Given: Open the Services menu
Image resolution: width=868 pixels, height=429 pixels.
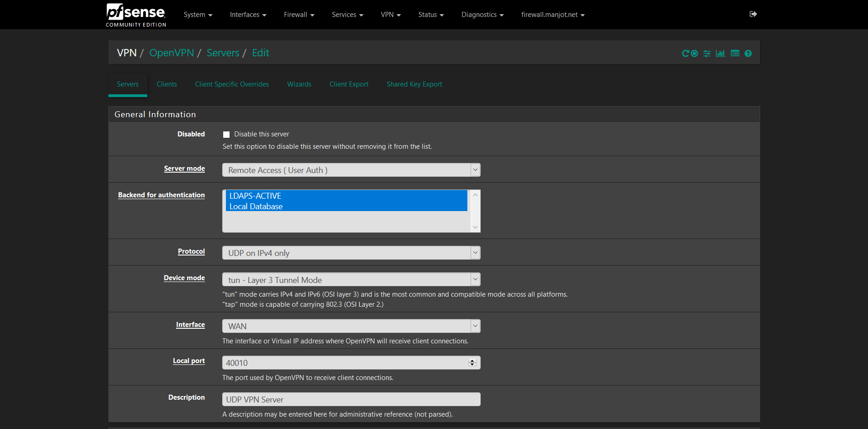Looking at the screenshot, I should (x=348, y=15).
